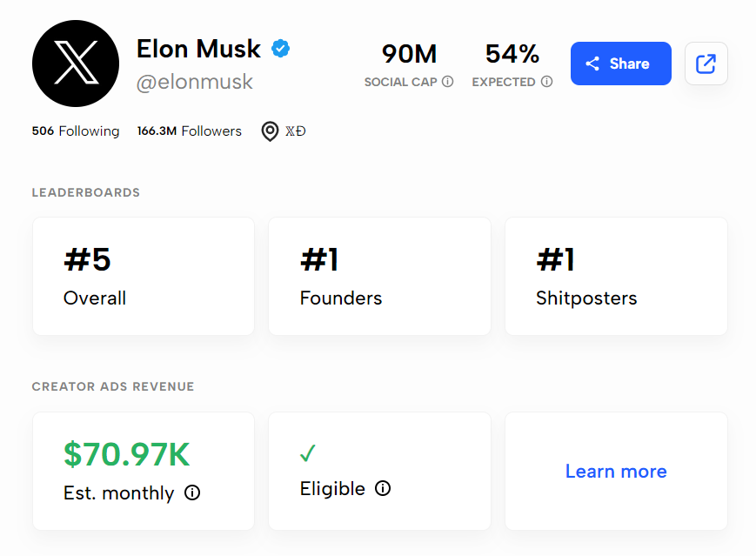Open the #1 Shitposters leaderboard card
Viewport: 756px width, 556px height.
[x=616, y=276]
